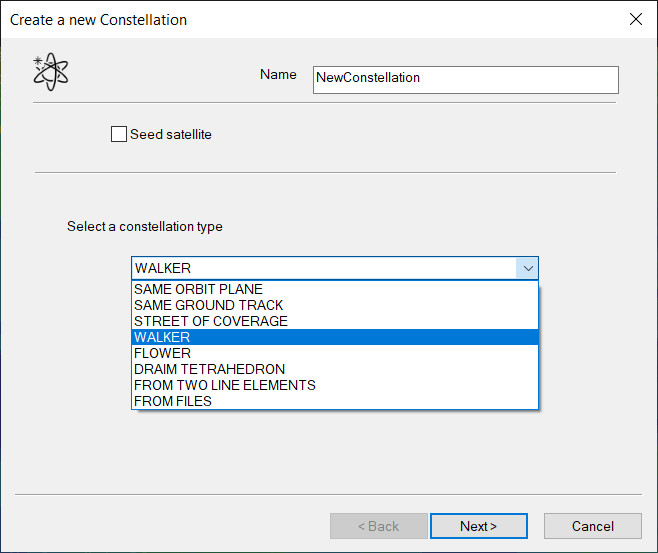Click the Name label

tap(278, 75)
